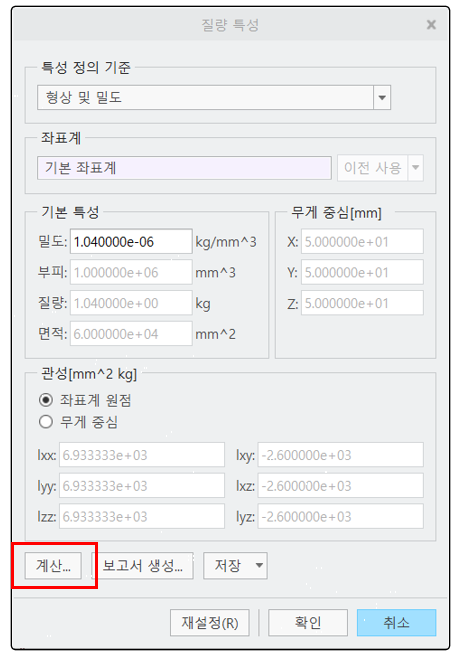Screen dimensions: 458x657
Task: Click the kg/mm^3 unit label
Action: 226,242
